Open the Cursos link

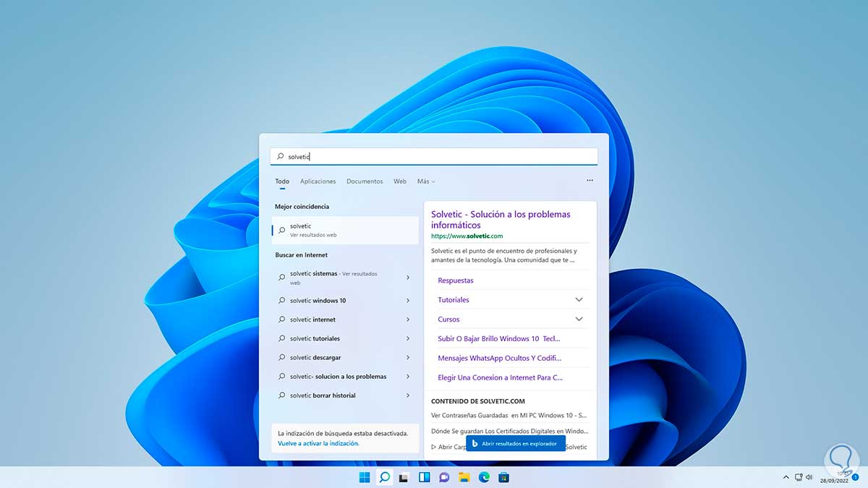coord(448,319)
